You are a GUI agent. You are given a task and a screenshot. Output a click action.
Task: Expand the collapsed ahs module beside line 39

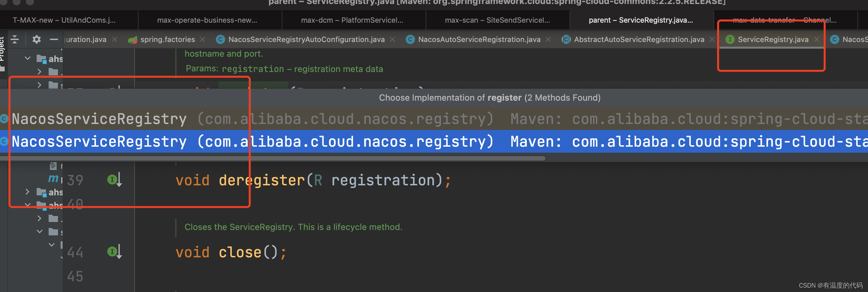pyautogui.click(x=28, y=192)
